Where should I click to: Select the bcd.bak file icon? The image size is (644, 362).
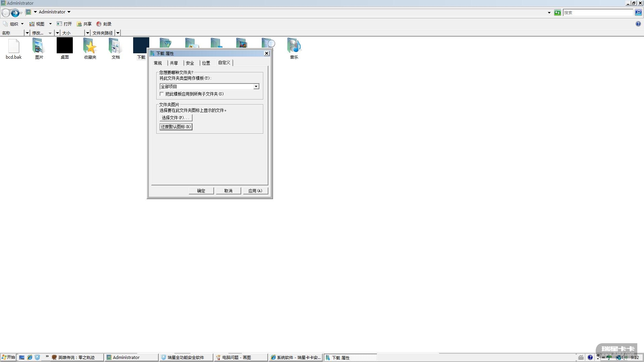pos(13,46)
